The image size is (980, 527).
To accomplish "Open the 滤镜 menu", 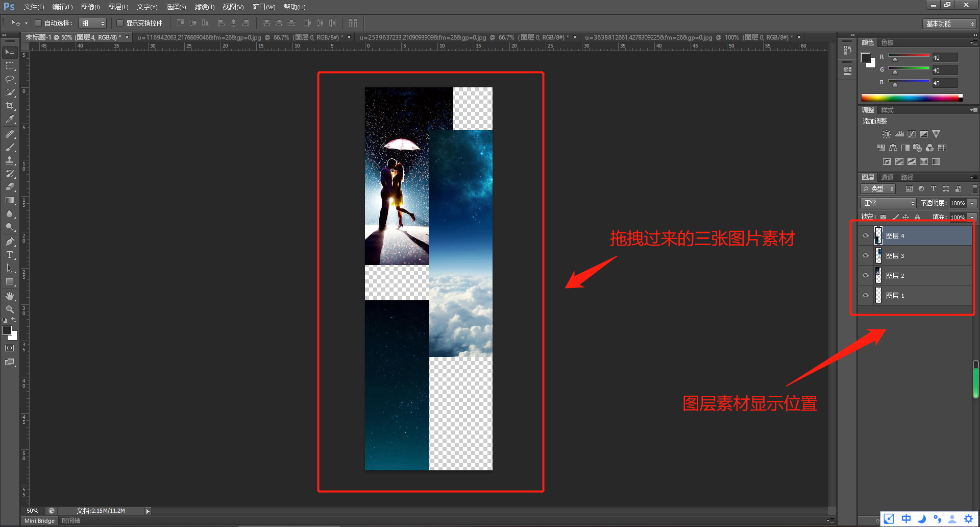I will click(x=204, y=7).
